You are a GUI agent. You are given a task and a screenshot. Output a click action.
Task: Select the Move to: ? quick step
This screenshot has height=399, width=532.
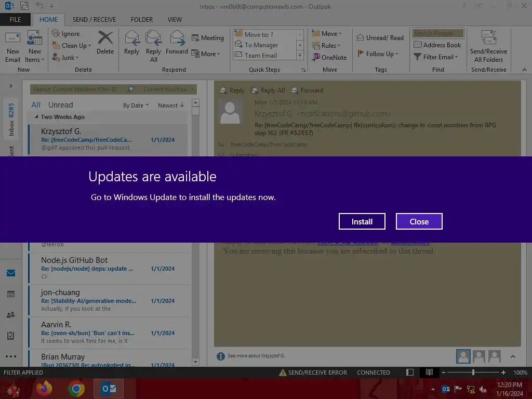click(264, 35)
